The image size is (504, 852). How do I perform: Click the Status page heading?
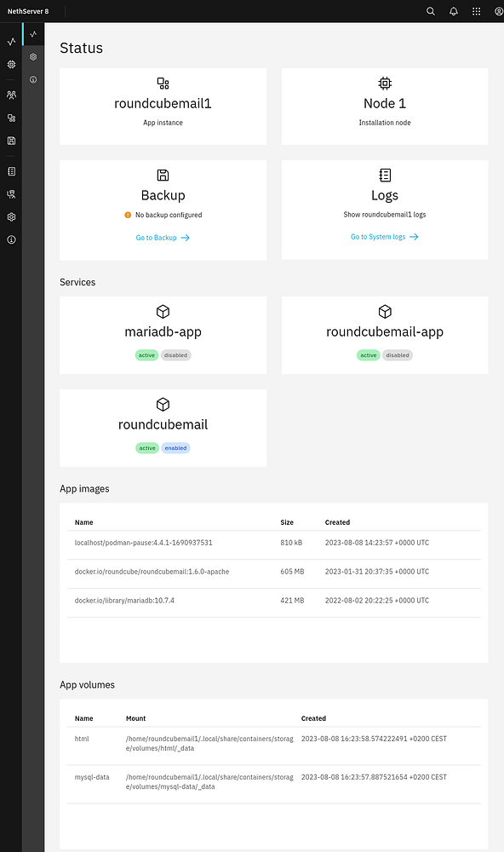(82, 48)
